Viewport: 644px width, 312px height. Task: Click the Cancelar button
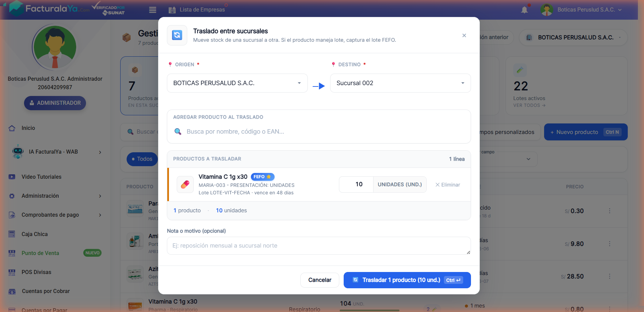pyautogui.click(x=320, y=280)
